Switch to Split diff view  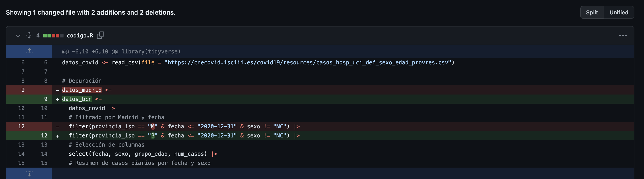pos(592,13)
